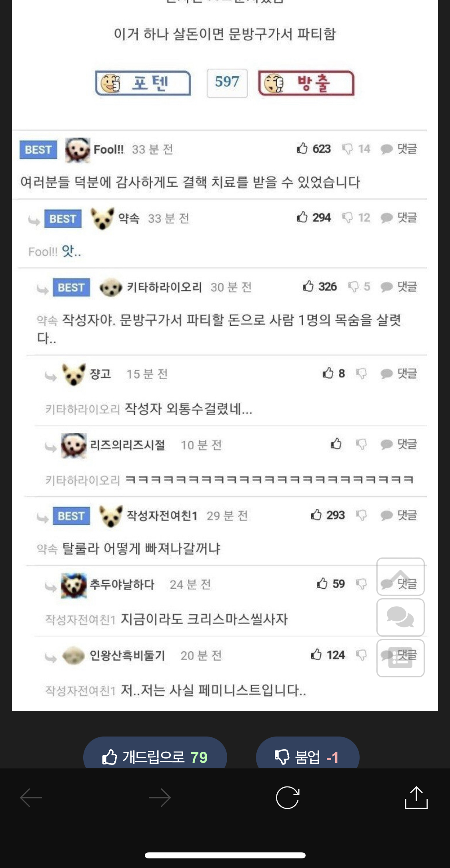Tap the 597 vote count box
This screenshot has height=868, width=450.
click(227, 83)
